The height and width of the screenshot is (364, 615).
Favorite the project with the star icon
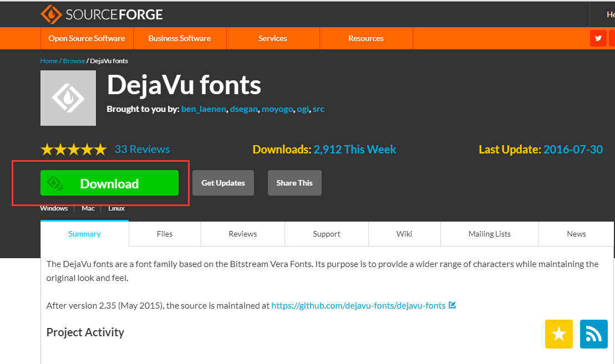tap(558, 334)
